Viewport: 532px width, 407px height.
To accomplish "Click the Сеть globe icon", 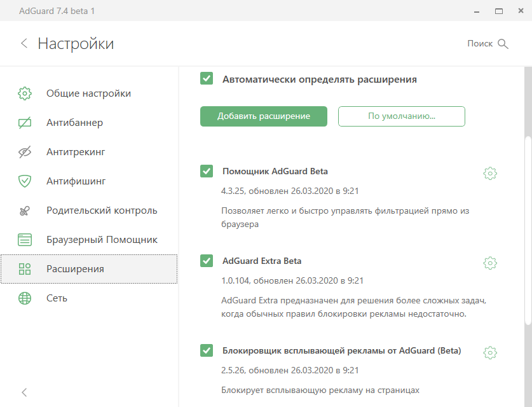I will (25, 298).
